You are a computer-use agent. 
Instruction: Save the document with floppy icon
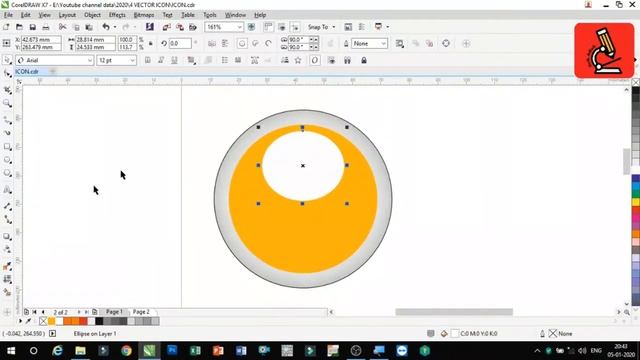tap(33, 27)
